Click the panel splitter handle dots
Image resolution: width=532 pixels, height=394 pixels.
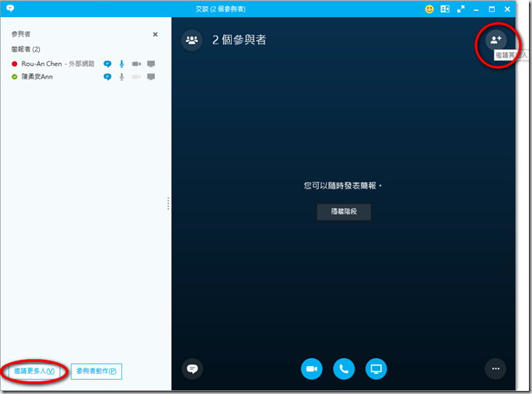point(168,204)
